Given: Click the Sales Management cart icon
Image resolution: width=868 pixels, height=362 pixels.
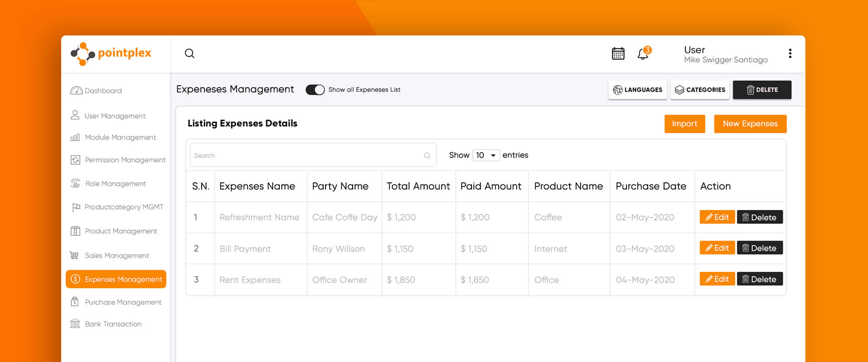Looking at the screenshot, I should pyautogui.click(x=74, y=255).
